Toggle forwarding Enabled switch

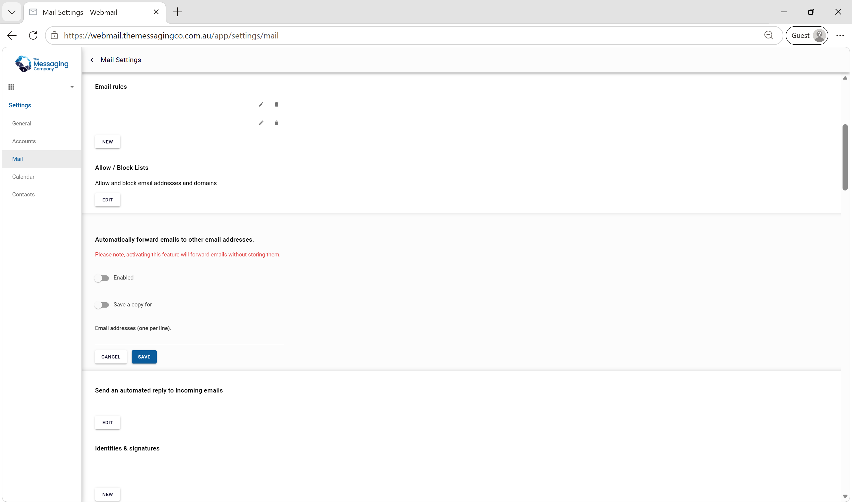102,278
